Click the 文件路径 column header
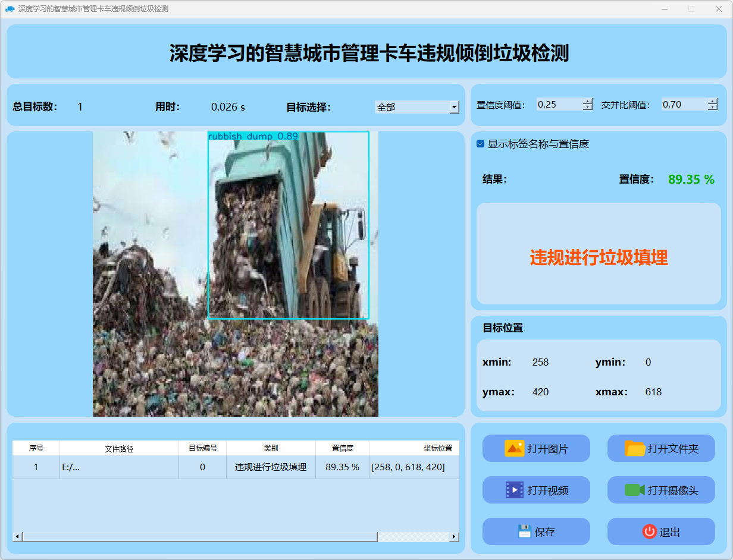The height and width of the screenshot is (560, 733). 119,448
